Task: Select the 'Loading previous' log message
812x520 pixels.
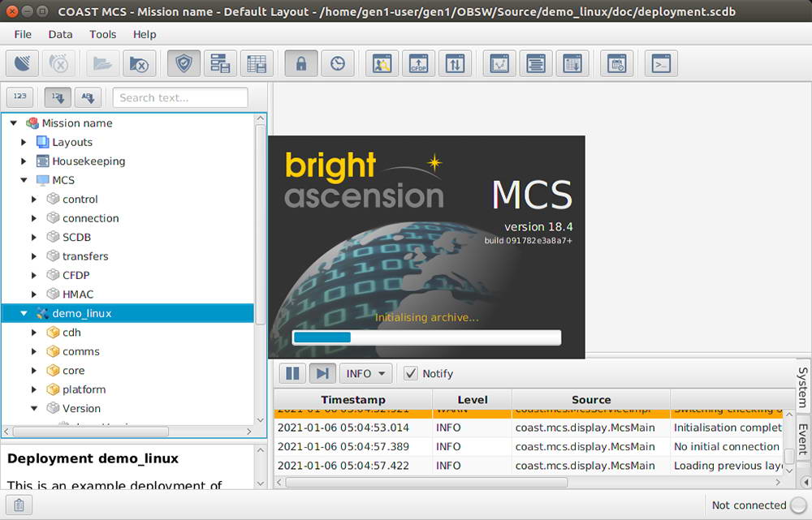Action: tap(728, 466)
